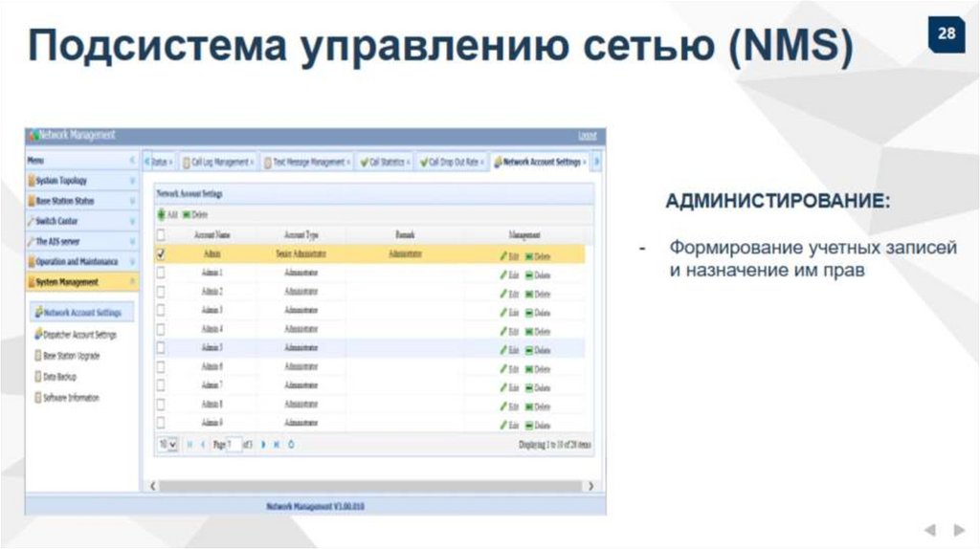
Task: Tick the checkbox for Admin 1
Action: [161, 273]
